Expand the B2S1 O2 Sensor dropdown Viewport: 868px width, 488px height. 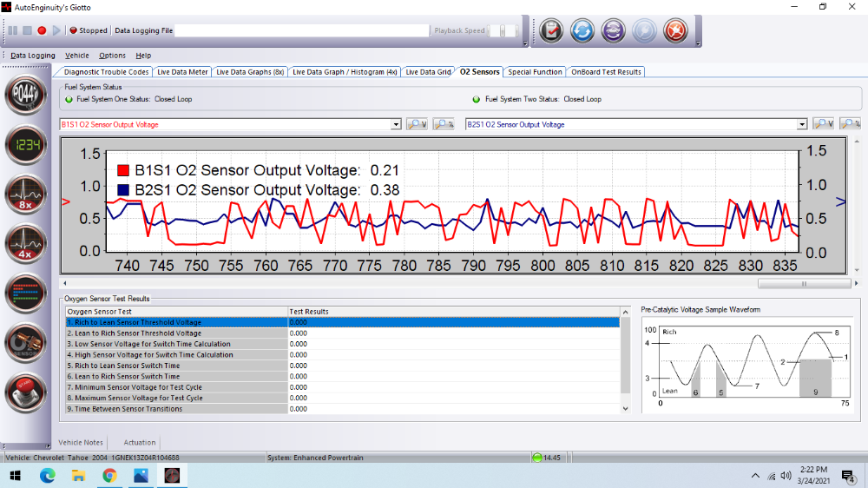[x=803, y=124]
